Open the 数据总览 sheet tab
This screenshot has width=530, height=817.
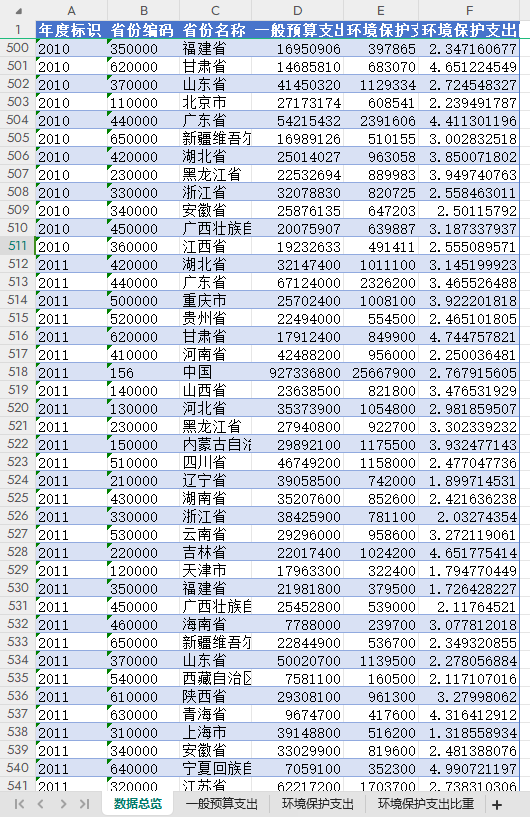(x=138, y=803)
